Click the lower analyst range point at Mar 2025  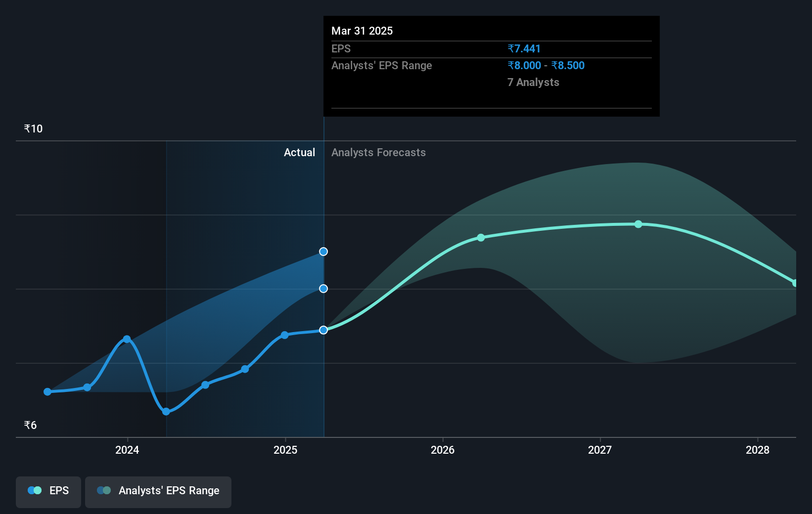(323, 289)
